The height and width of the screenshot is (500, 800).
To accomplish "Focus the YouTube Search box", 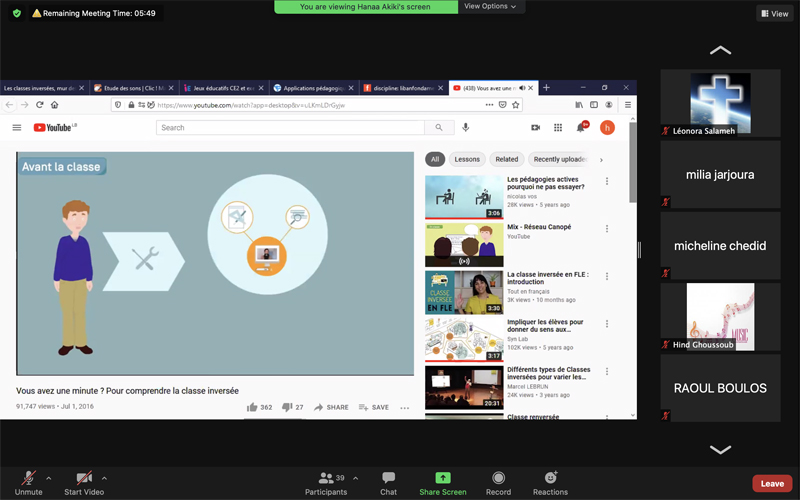I will point(290,128).
